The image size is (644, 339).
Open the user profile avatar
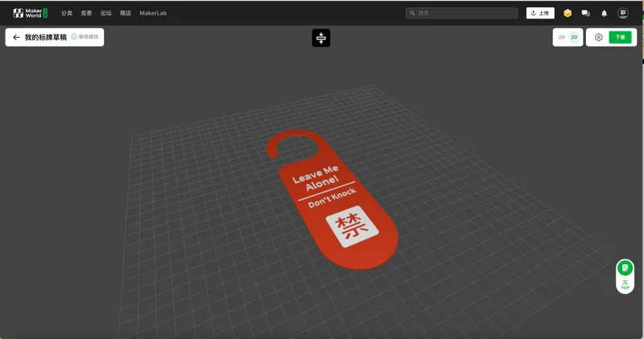click(x=622, y=13)
